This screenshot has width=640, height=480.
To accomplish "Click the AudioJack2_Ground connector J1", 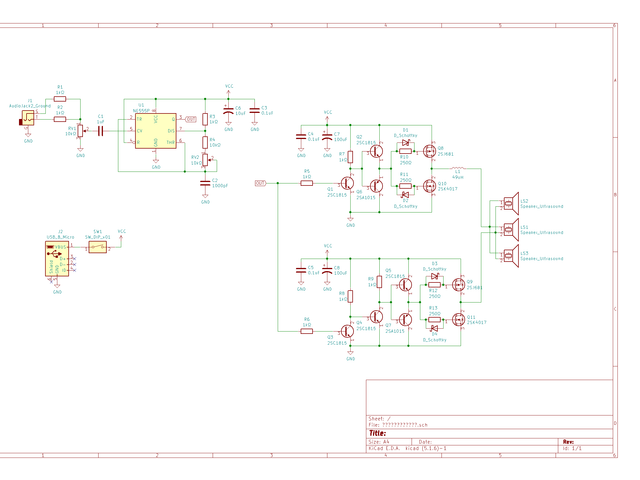I will click(25, 120).
